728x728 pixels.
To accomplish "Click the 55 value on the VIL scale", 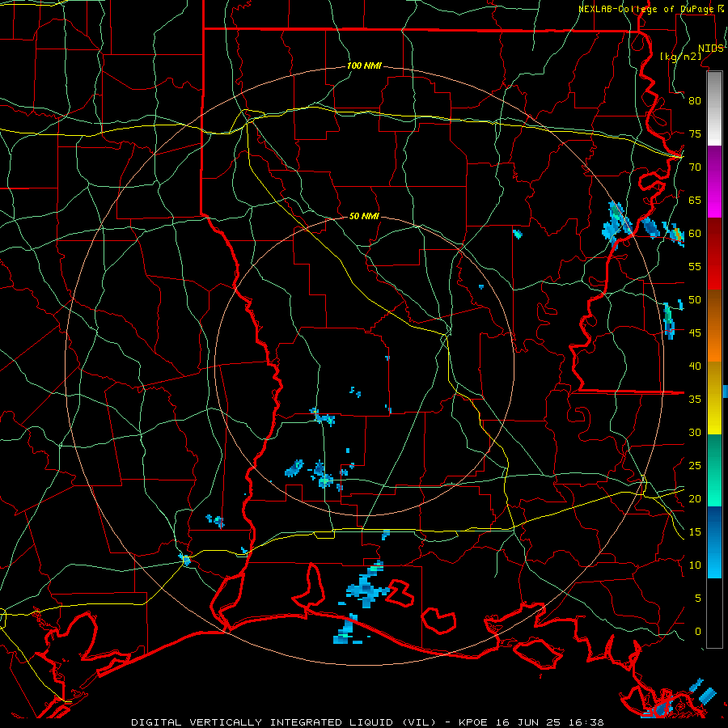I will point(695,266).
